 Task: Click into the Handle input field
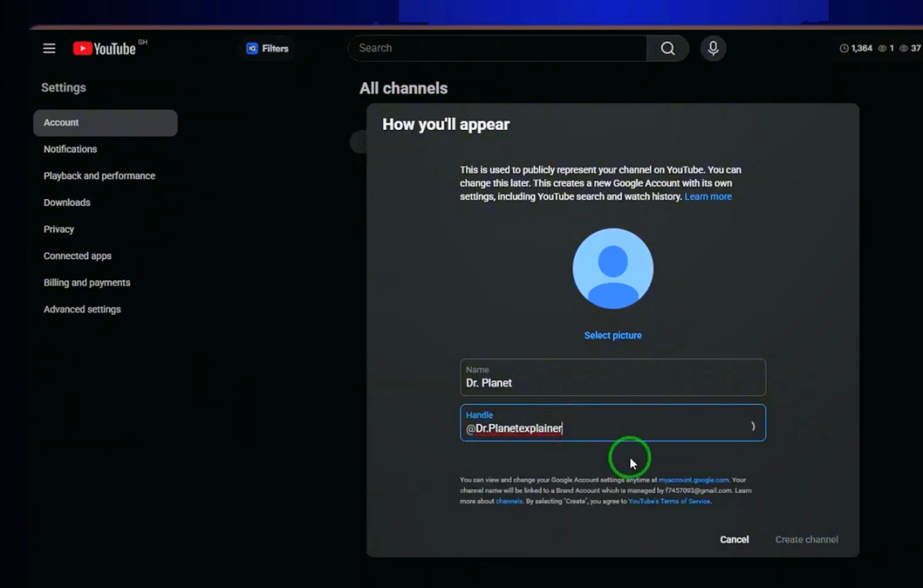tap(613, 422)
